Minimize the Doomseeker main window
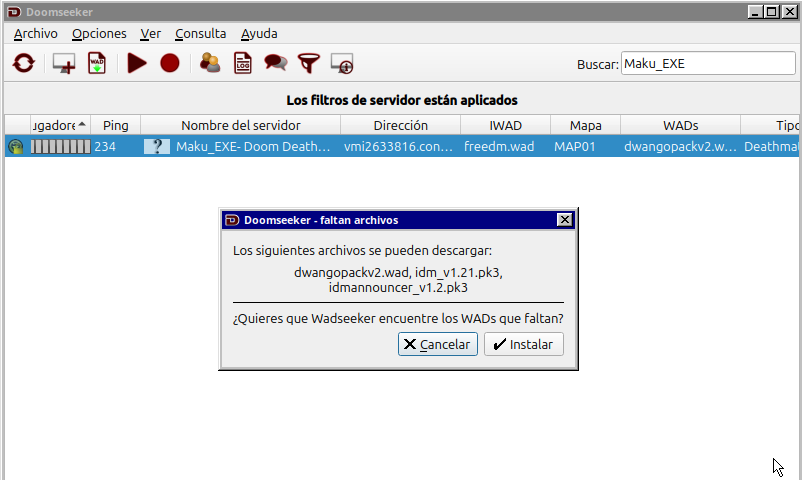This screenshot has height=480, width=802. [755, 11]
